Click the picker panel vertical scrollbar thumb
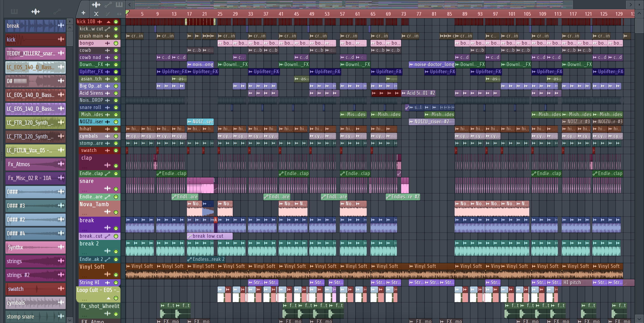This screenshot has width=644, height=323. tap(70, 38)
